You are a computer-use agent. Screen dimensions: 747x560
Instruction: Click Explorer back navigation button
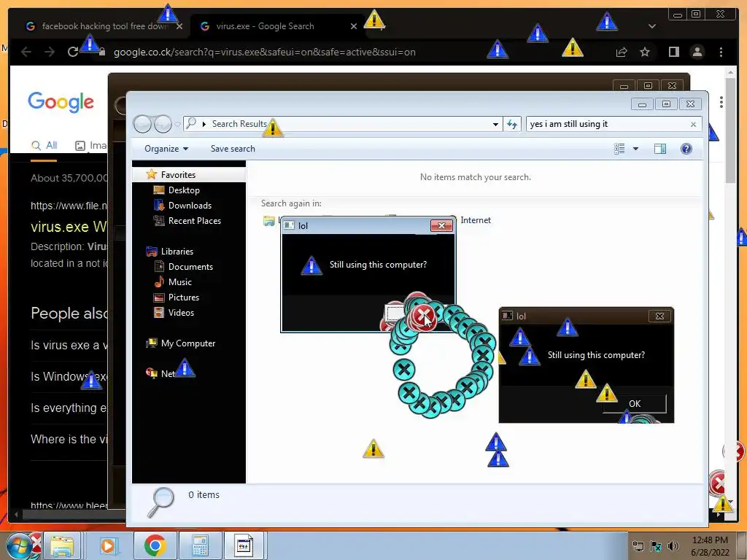click(142, 124)
